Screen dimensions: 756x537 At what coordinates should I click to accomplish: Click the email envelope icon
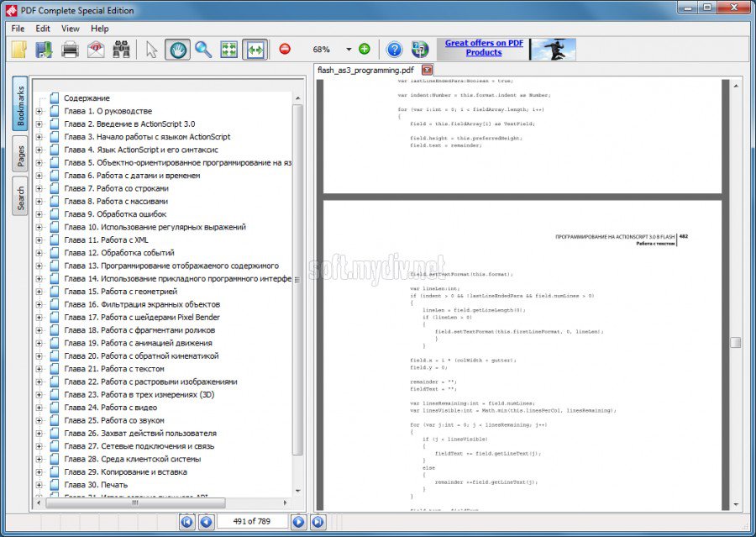[96, 50]
